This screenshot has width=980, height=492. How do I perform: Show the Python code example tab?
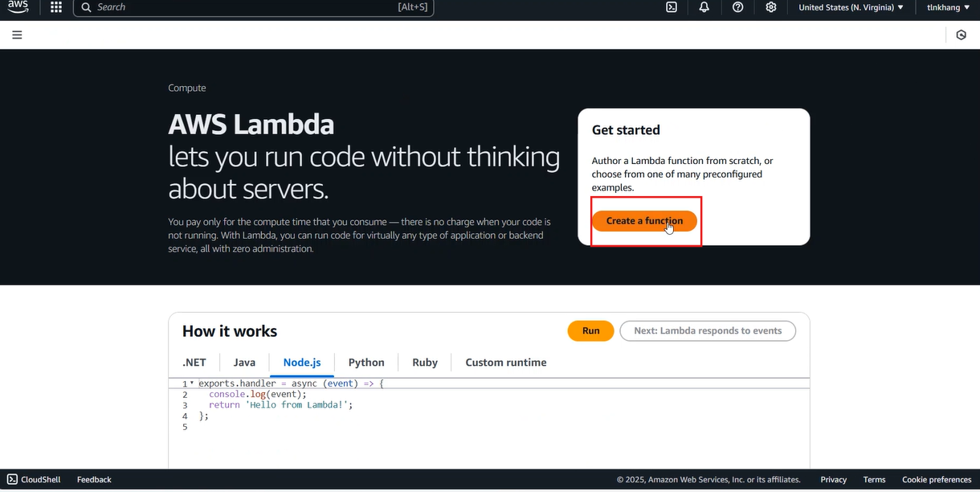click(x=366, y=363)
